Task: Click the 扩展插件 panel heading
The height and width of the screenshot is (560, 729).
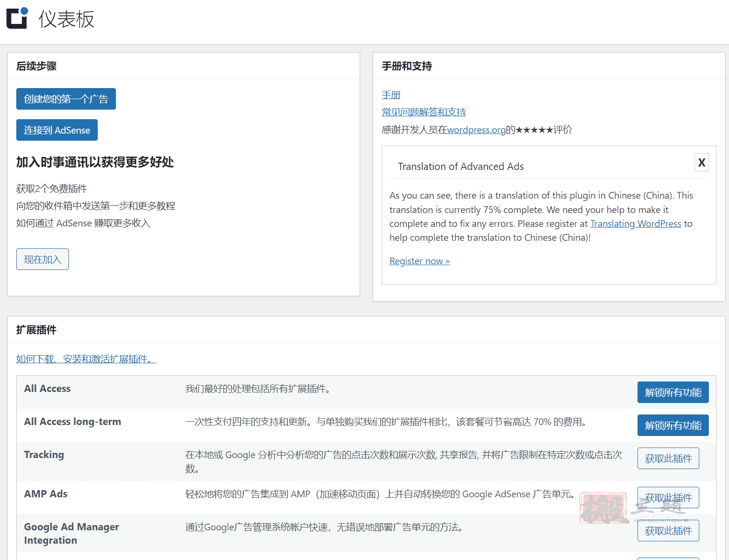Action: [36, 330]
